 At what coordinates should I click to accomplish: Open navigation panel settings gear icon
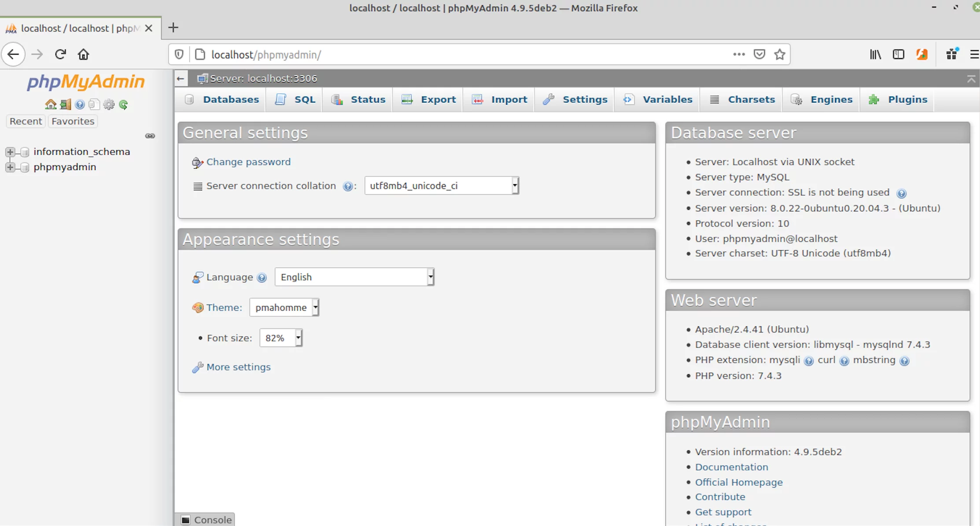click(x=109, y=104)
